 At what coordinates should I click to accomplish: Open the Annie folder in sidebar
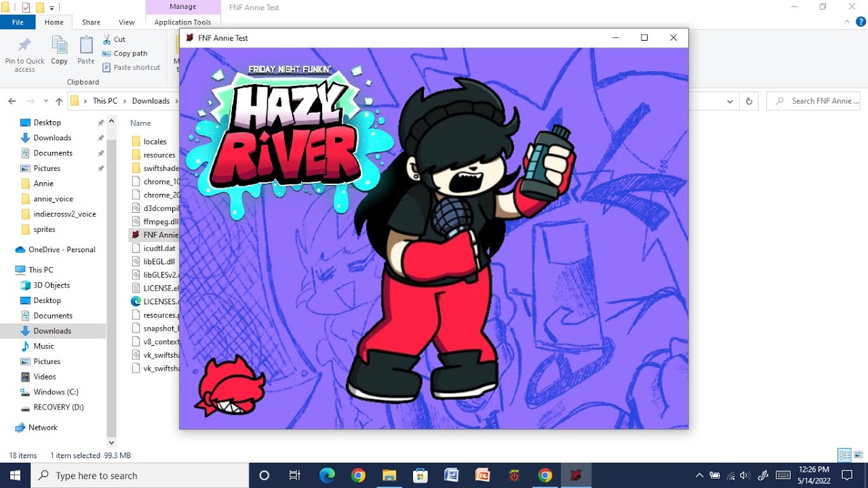click(x=43, y=184)
